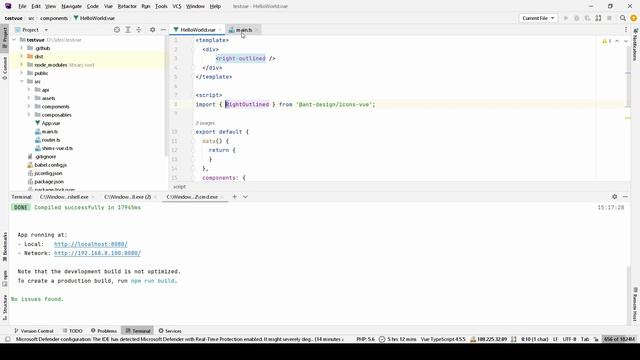
Task: Open Terminal settings gear icon
Action: click(614, 197)
